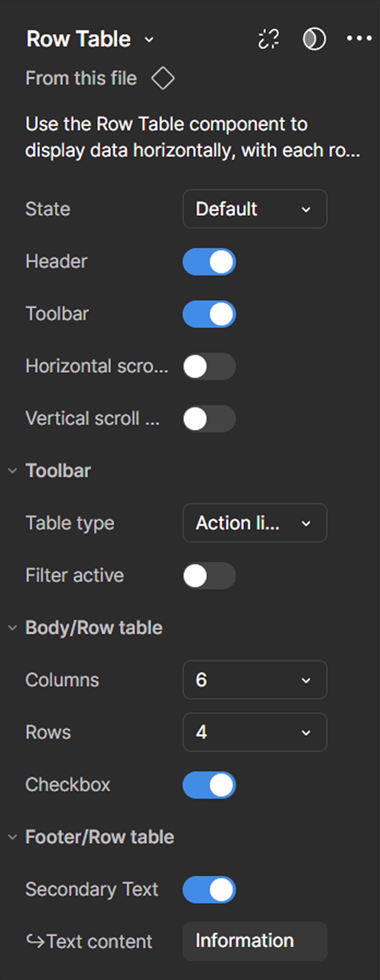380x980 pixels.
Task: Enable the Horizontal scroll toggle
Action: [209, 366]
